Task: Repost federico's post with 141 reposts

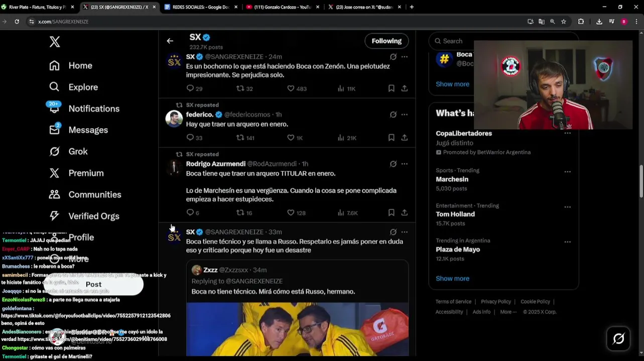Action: (x=245, y=137)
